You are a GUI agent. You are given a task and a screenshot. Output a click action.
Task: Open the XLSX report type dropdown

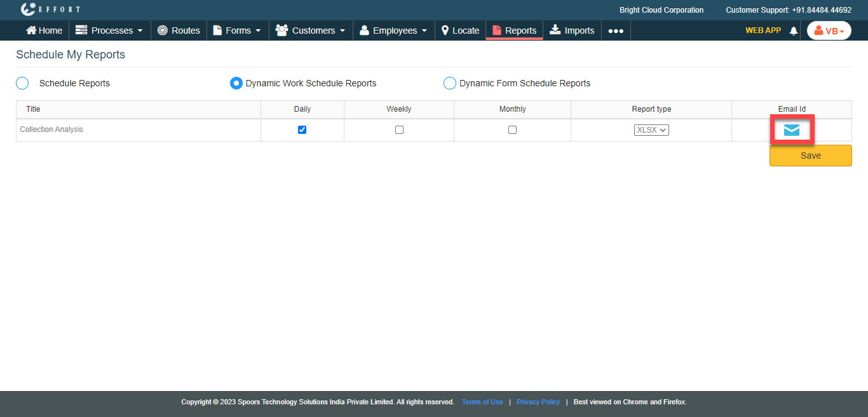coord(651,129)
